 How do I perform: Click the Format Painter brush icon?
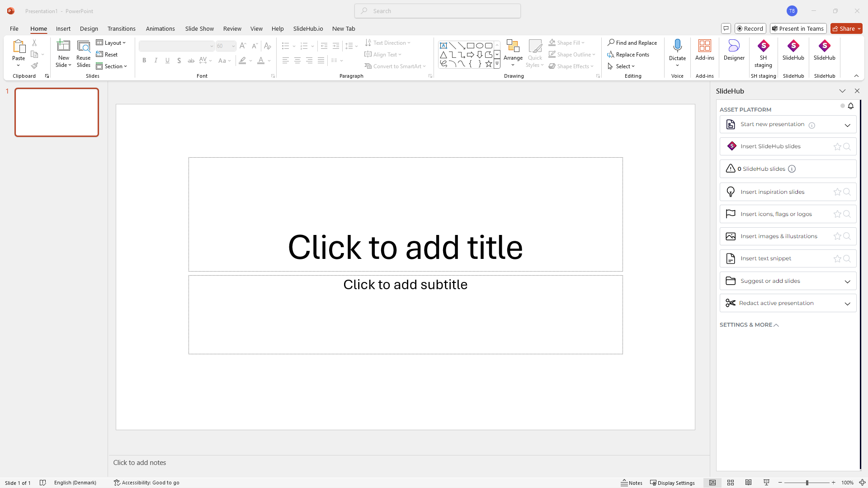click(34, 66)
